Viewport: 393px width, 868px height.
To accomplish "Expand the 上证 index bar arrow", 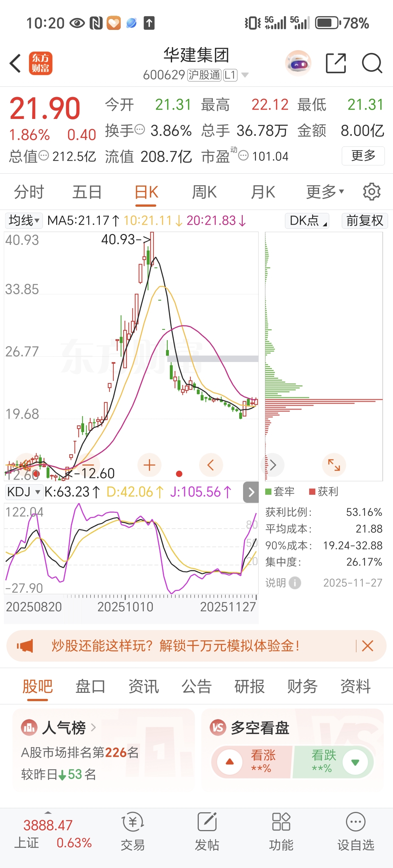I will (x=48, y=812).
